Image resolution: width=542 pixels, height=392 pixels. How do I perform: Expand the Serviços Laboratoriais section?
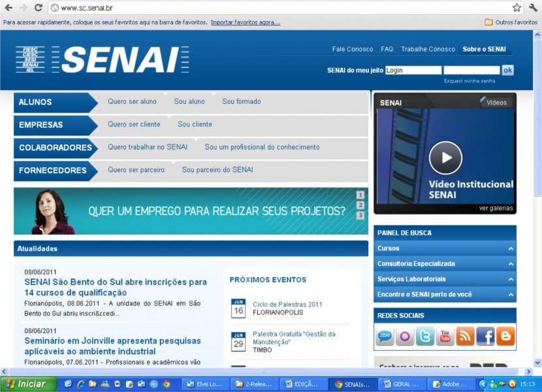point(445,279)
